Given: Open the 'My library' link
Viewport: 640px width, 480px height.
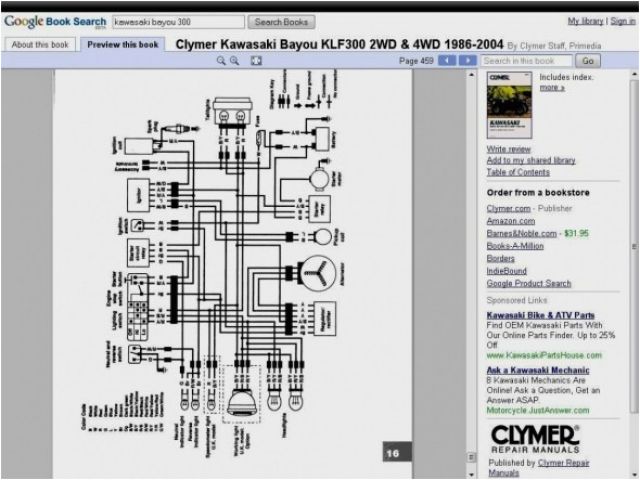Looking at the screenshot, I should point(585,21).
